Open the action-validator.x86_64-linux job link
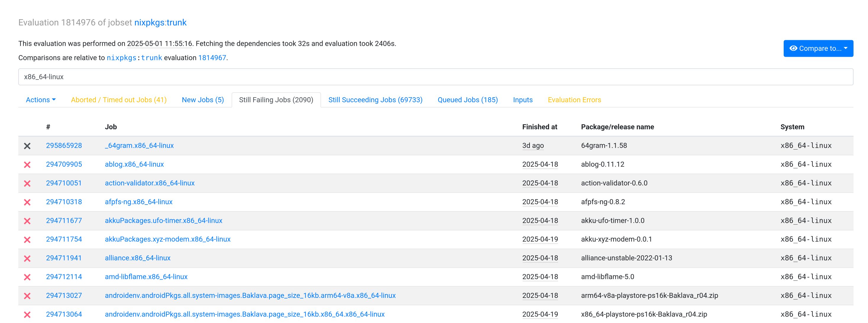 150,183
